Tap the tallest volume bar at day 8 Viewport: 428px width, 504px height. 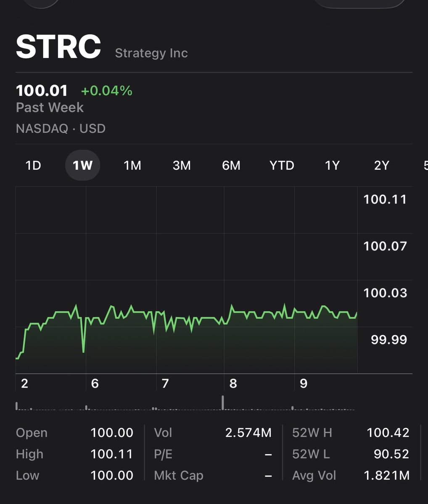(x=223, y=403)
